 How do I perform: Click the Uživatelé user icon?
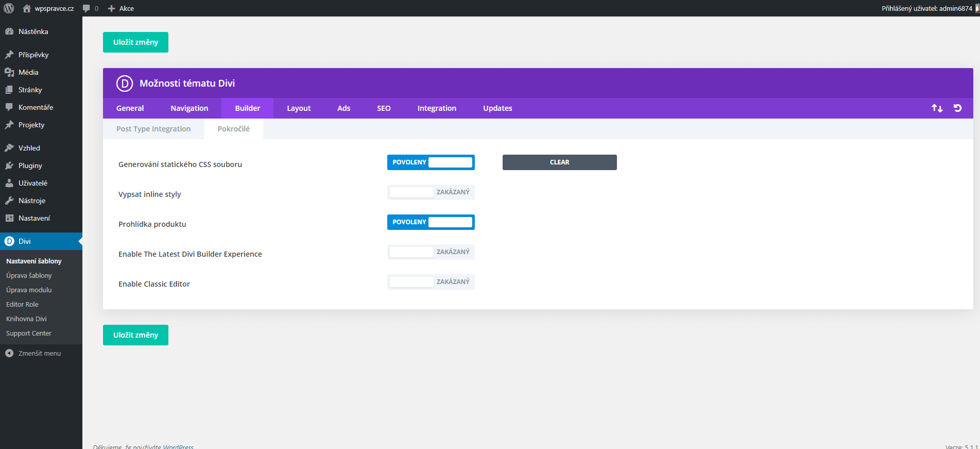[x=9, y=183]
